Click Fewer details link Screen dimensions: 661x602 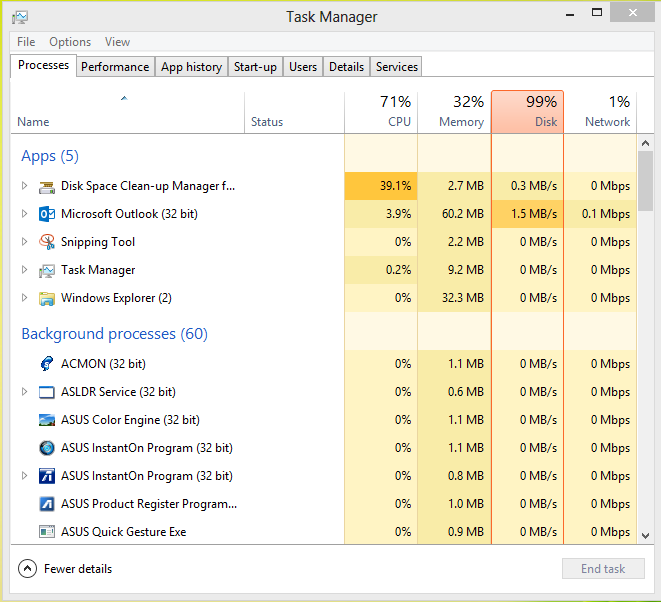tap(78, 569)
